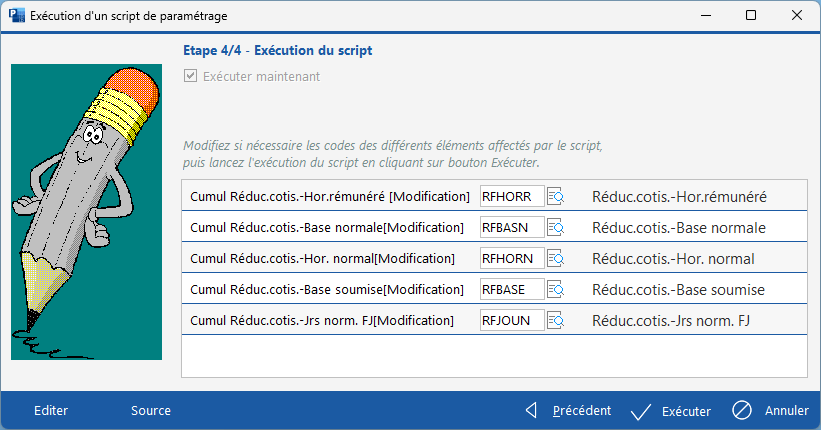The image size is (821, 430).
Task: Click the application icon in the title bar
Action: pos(16,15)
